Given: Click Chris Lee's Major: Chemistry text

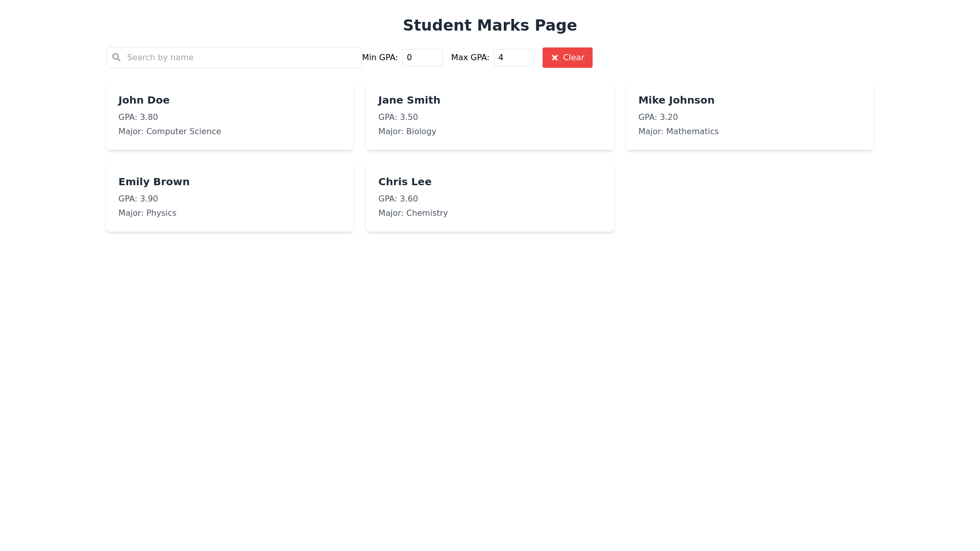Looking at the screenshot, I should click(412, 213).
